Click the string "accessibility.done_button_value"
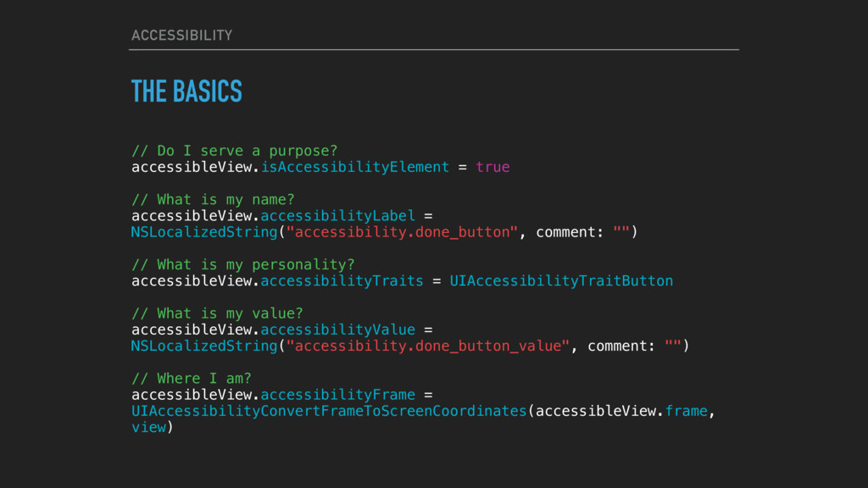The image size is (868, 488). point(427,346)
